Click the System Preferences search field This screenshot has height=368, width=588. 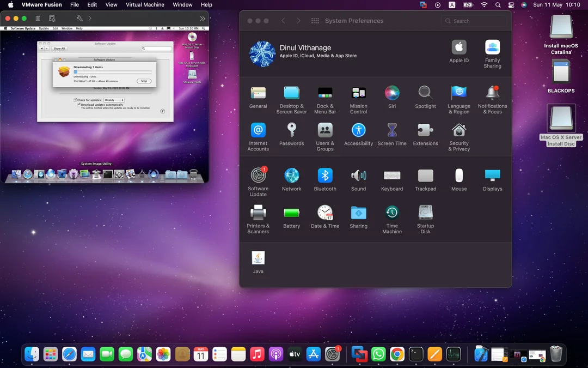(x=474, y=21)
